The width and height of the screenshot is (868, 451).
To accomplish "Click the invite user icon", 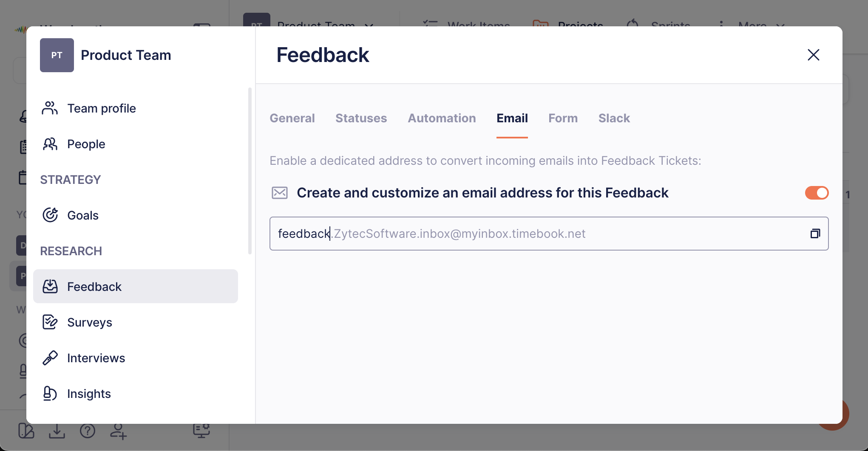I will [x=118, y=431].
